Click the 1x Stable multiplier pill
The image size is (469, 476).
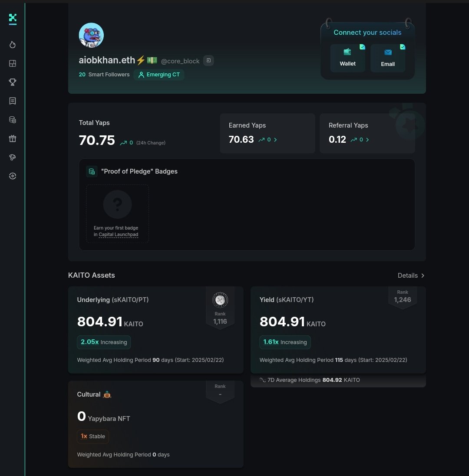pos(93,437)
